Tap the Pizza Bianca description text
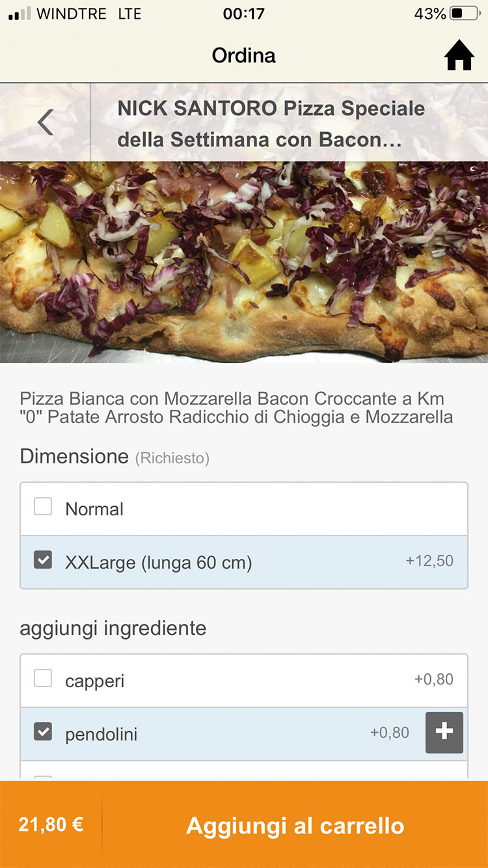 point(236,407)
